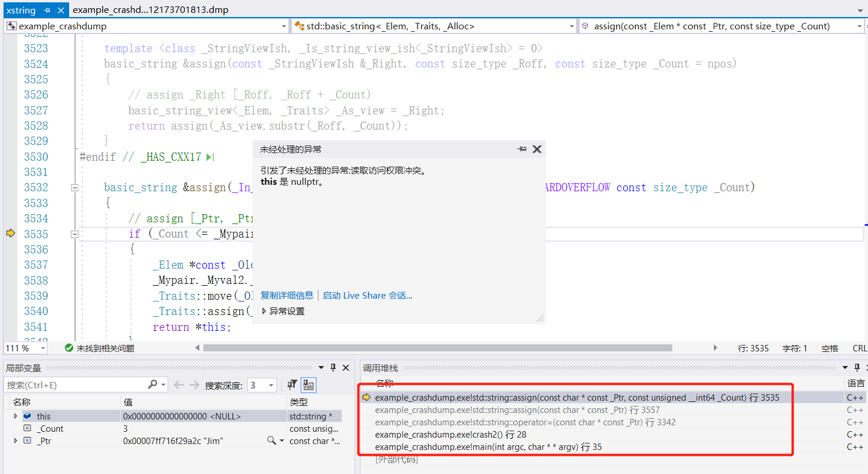The width and height of the screenshot is (868, 474).
Task: Click the search magnifier in Locals search box
Action: 152,384
